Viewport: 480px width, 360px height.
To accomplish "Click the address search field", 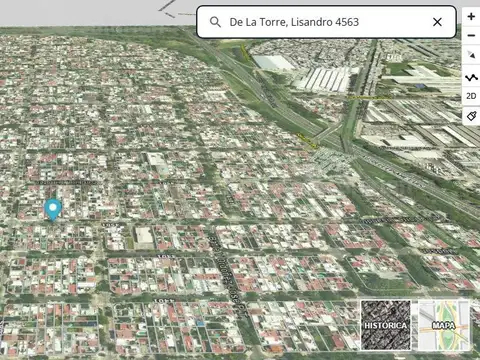I will 326,22.
